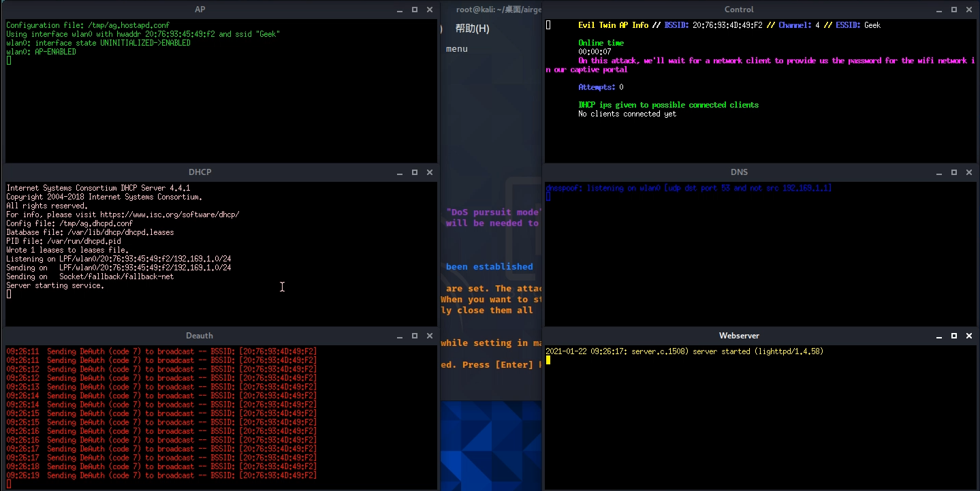
Task: Click 'No clients connected yet' text
Action: coord(627,114)
